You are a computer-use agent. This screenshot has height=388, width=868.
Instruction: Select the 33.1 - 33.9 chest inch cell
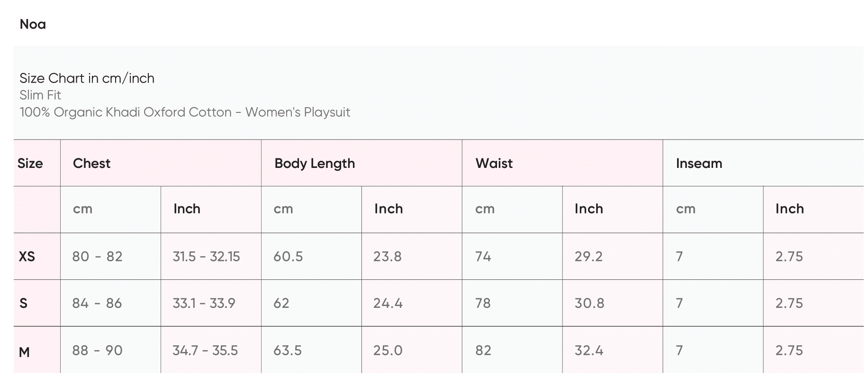tap(204, 303)
